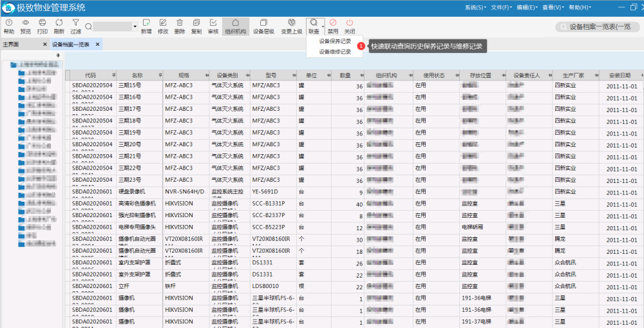Switch to the 主界面 tab

11,44
